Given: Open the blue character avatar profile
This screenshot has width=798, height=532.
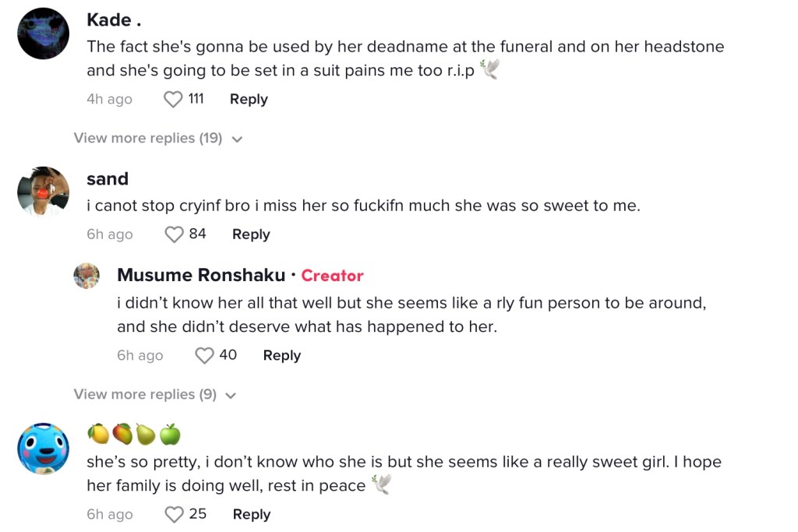Looking at the screenshot, I should tap(44, 450).
